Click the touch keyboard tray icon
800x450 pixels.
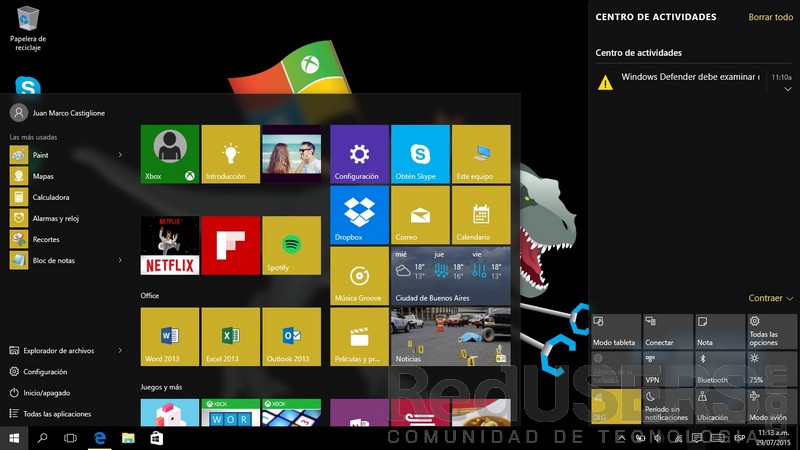click(x=717, y=438)
